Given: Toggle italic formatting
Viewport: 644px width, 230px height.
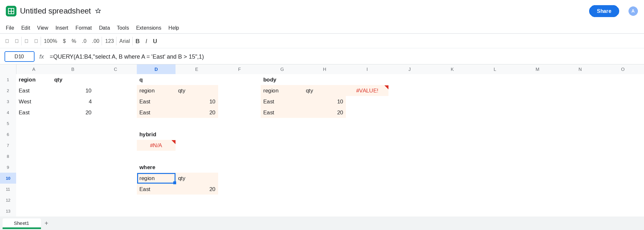Looking at the screenshot, I should point(146,41).
